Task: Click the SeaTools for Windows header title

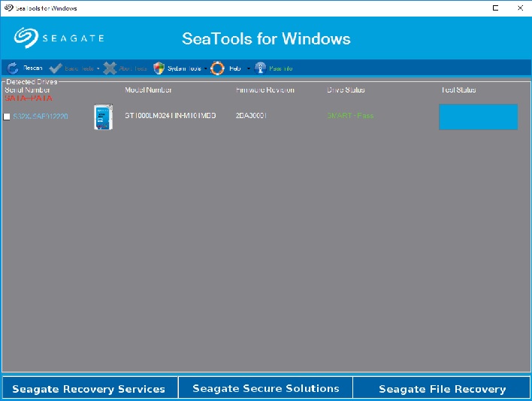Action: coord(266,38)
